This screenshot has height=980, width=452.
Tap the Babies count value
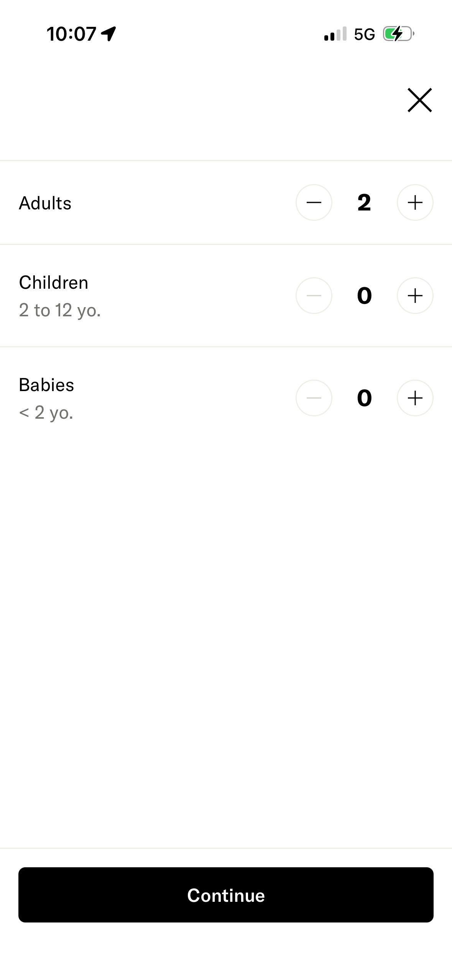(x=364, y=398)
